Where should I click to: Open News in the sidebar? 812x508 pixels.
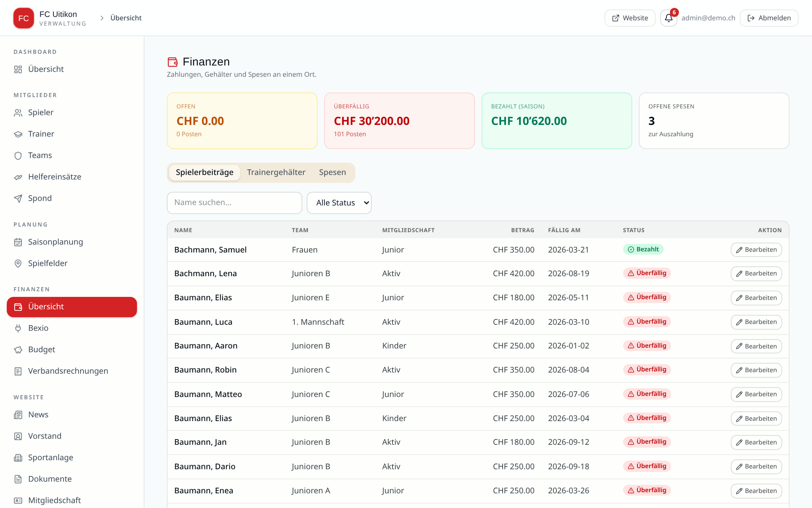click(x=72, y=415)
